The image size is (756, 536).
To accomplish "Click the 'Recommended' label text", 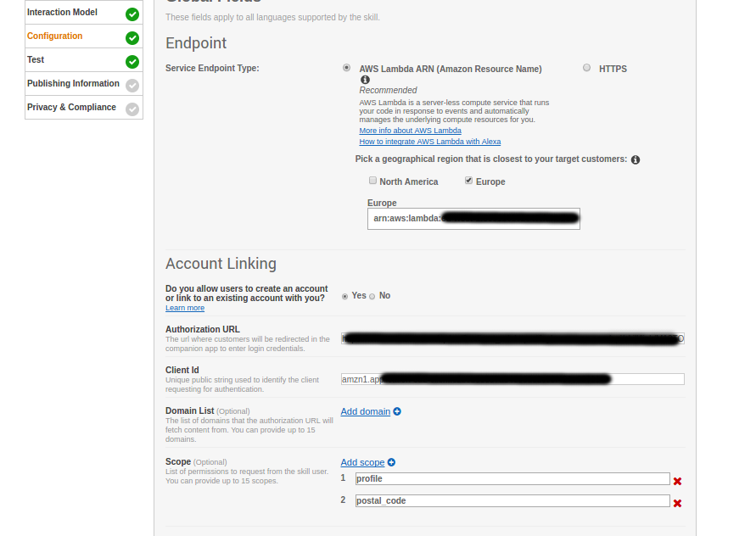I will tap(388, 90).
